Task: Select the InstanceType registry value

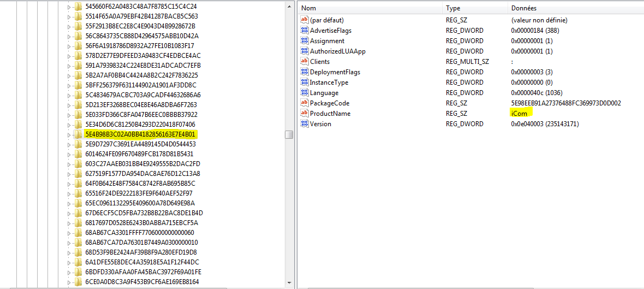Action: tap(329, 82)
